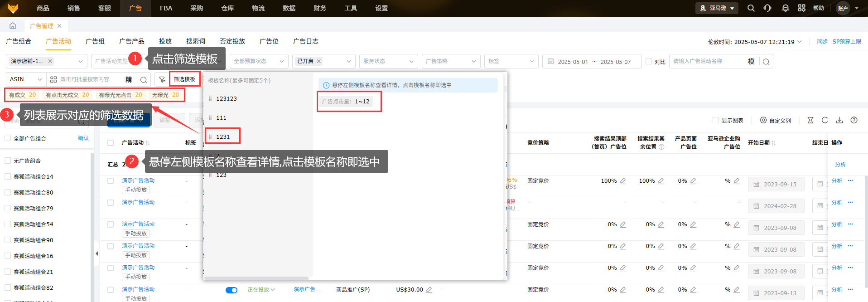Screen dimensions: 868x302
Task: Open the 标签 filter dropdown
Action: (511, 61)
